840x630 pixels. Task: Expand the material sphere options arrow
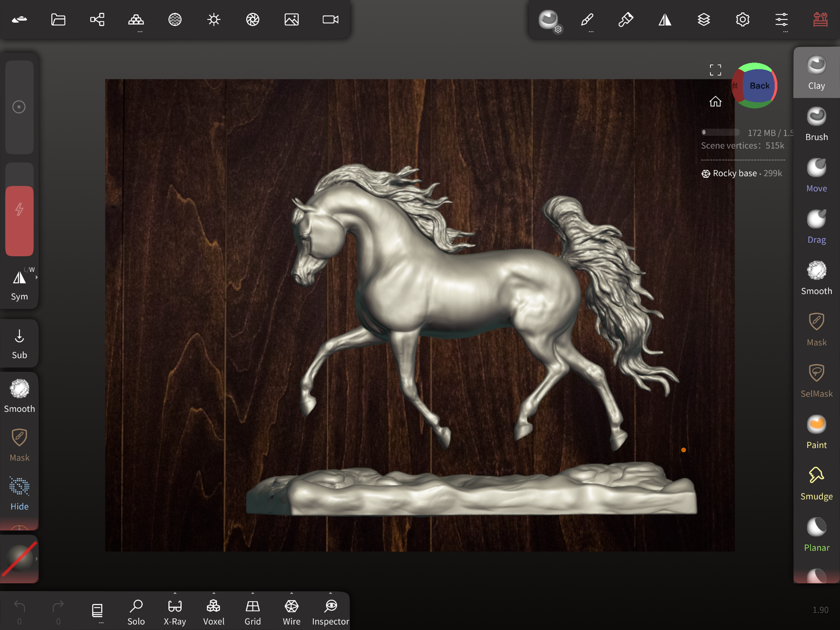pos(37,559)
